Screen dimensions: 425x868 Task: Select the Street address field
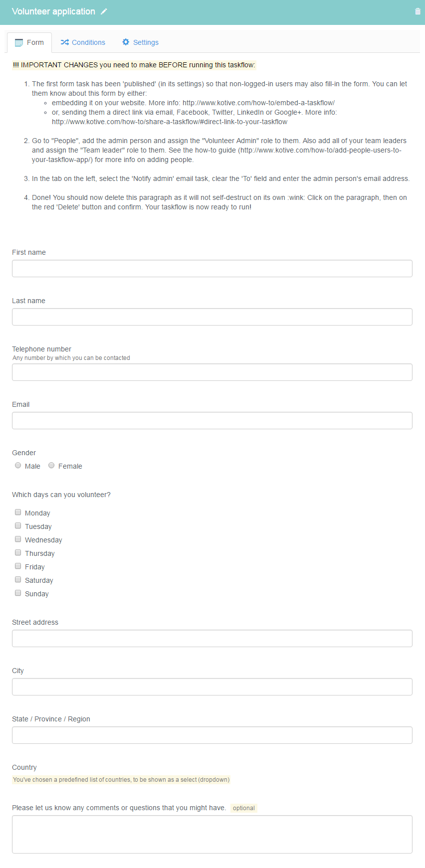(212, 638)
